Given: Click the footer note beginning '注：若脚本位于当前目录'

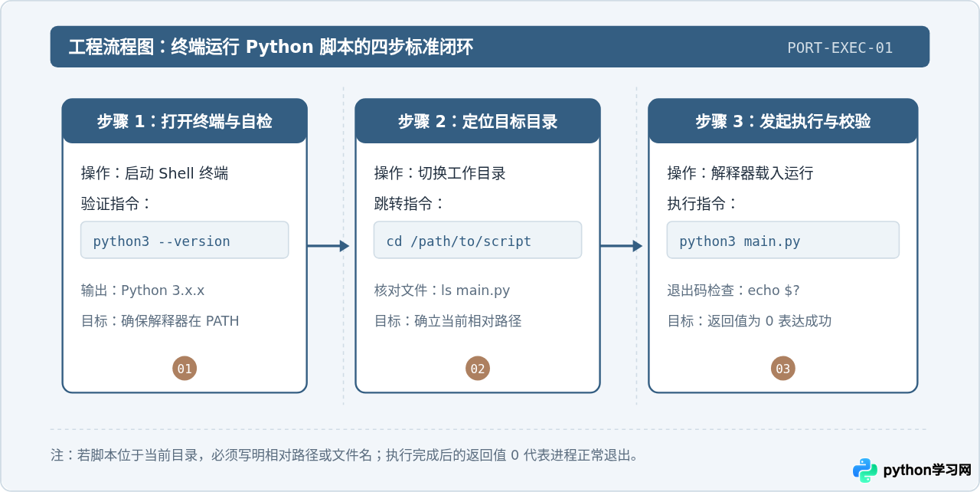Looking at the screenshot, I should (345, 455).
